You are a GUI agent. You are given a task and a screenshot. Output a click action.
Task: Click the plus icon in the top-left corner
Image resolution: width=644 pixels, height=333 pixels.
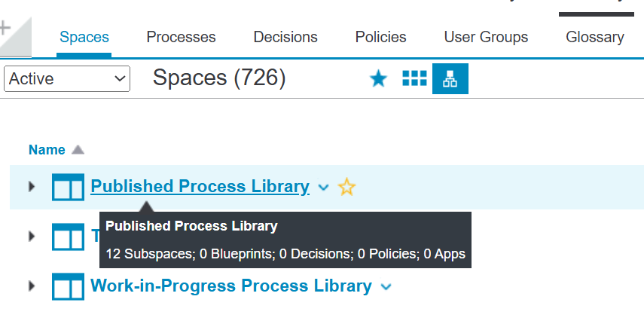(5, 28)
